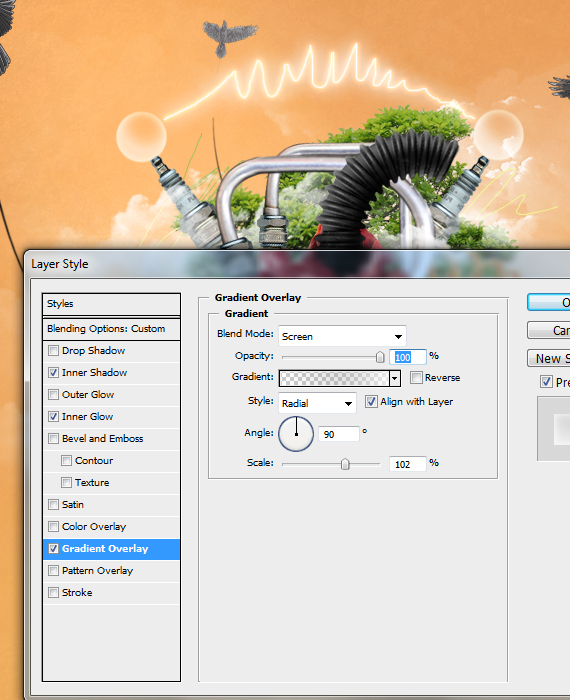The width and height of the screenshot is (570, 700).
Task: Enable the Drop Shadow checkbox
Action: [54, 350]
